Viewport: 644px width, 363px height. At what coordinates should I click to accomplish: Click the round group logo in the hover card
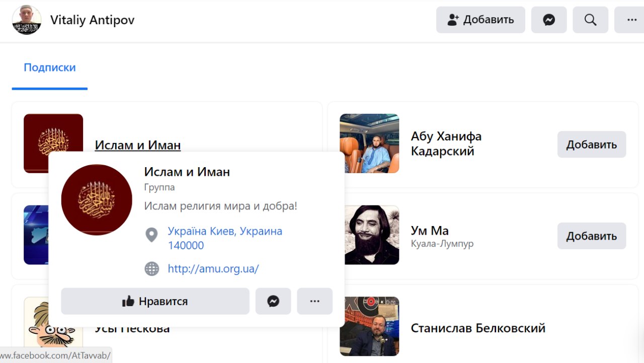pos(97,200)
